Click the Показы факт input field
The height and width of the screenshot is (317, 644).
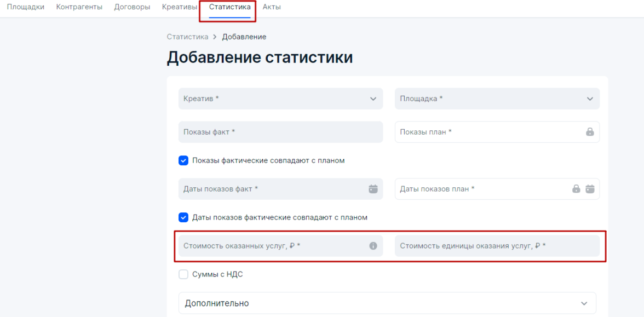280,132
